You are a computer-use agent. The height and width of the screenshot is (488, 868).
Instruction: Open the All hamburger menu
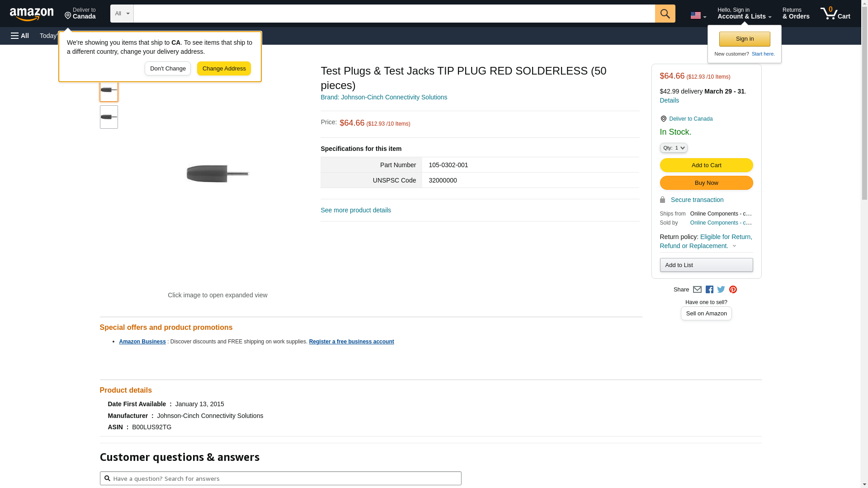coord(20,36)
